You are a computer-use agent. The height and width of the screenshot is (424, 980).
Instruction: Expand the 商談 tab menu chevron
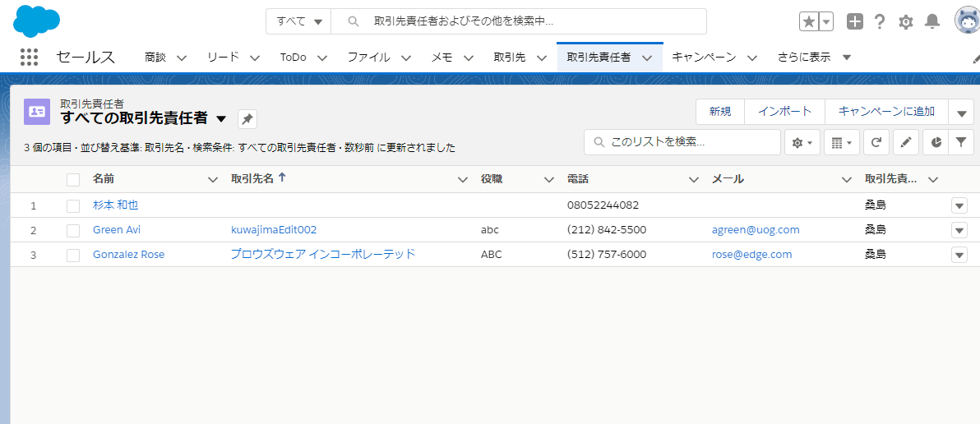pos(181,58)
